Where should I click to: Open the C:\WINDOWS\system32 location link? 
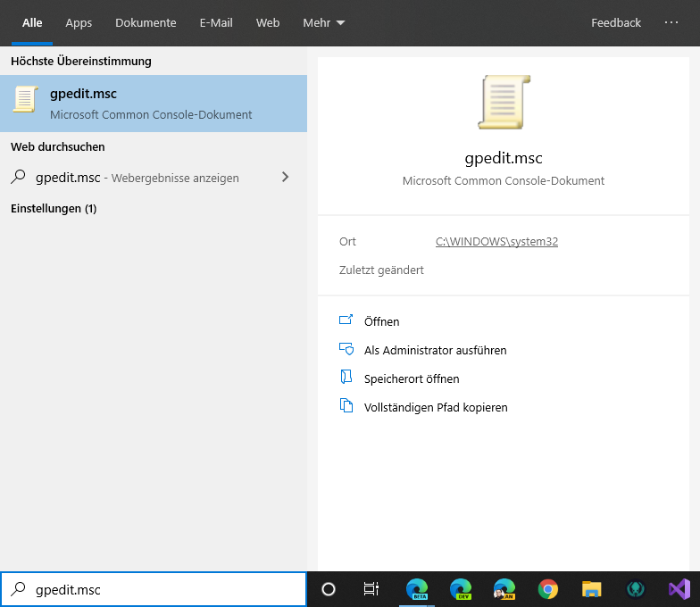(496, 242)
